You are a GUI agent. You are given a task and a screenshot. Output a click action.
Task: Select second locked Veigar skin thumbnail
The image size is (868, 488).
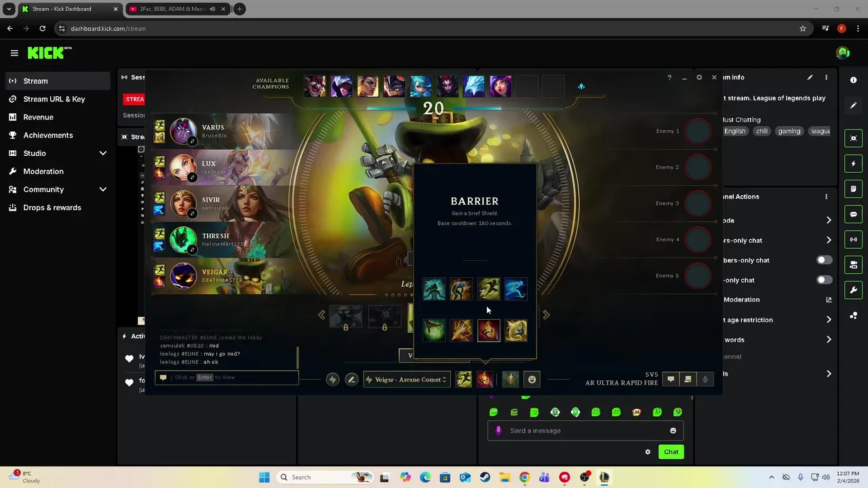384,317
